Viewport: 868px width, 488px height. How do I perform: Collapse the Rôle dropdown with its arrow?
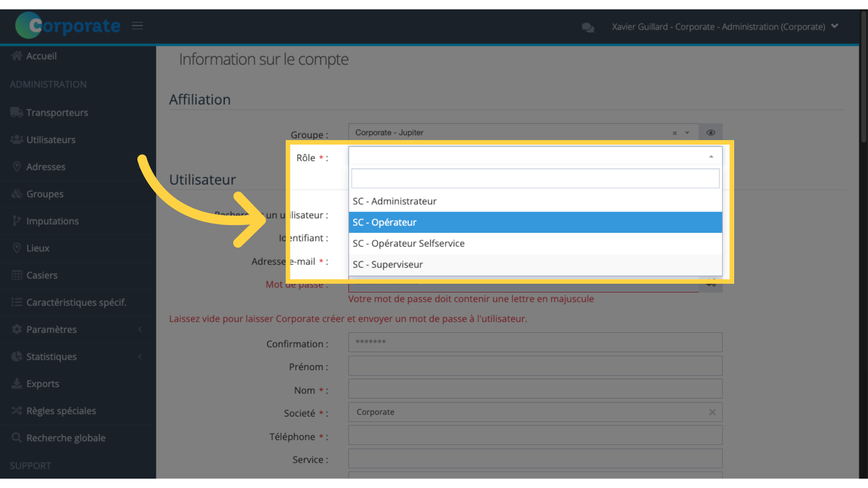click(711, 157)
